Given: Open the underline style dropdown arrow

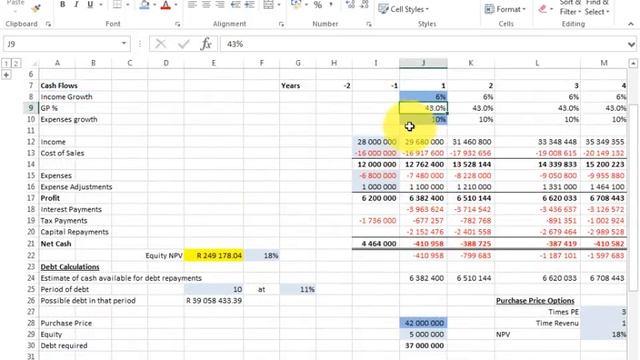Looking at the screenshot, I should click(x=100, y=5).
